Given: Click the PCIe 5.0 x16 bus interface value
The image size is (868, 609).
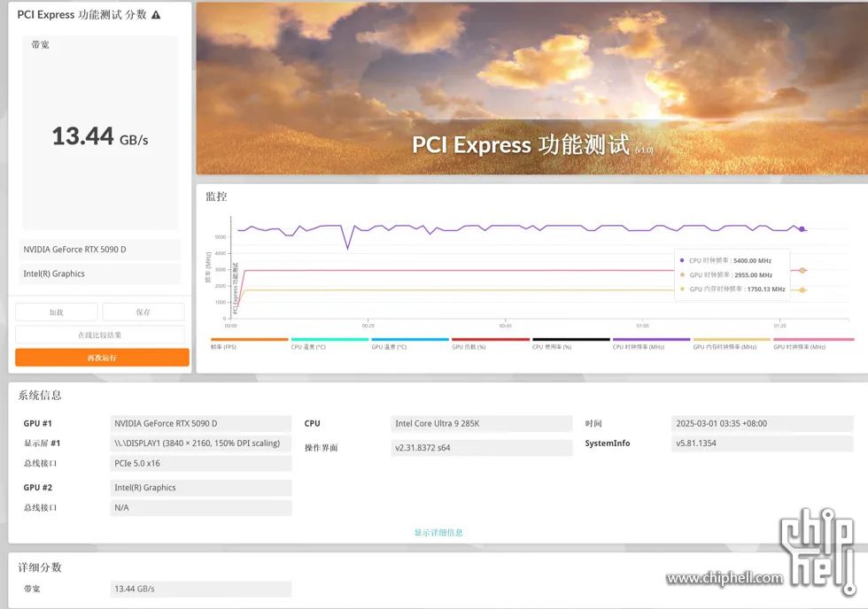Looking at the screenshot, I should (x=201, y=464).
